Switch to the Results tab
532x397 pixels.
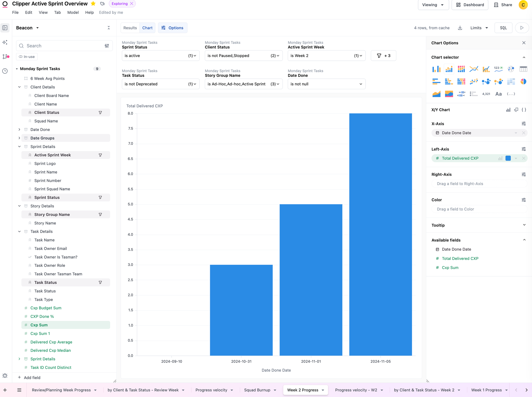click(130, 28)
